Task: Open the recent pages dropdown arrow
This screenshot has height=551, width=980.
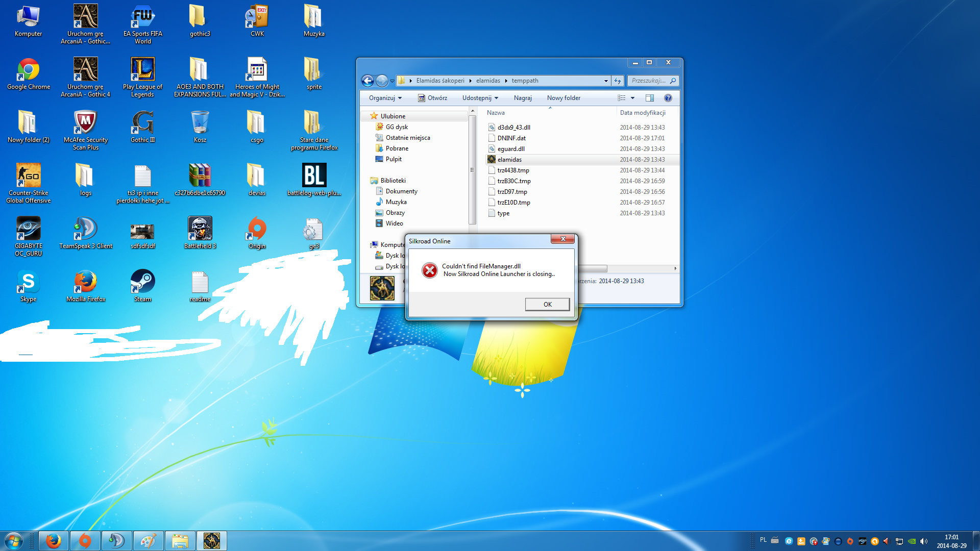Action: [392, 81]
